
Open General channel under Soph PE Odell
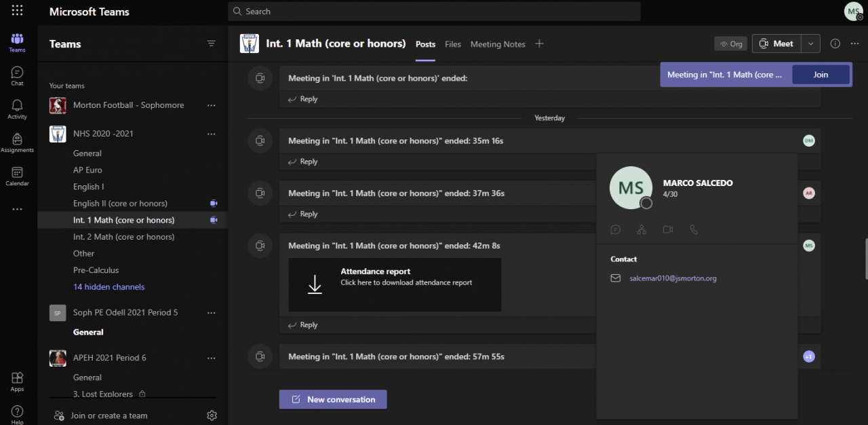point(88,333)
